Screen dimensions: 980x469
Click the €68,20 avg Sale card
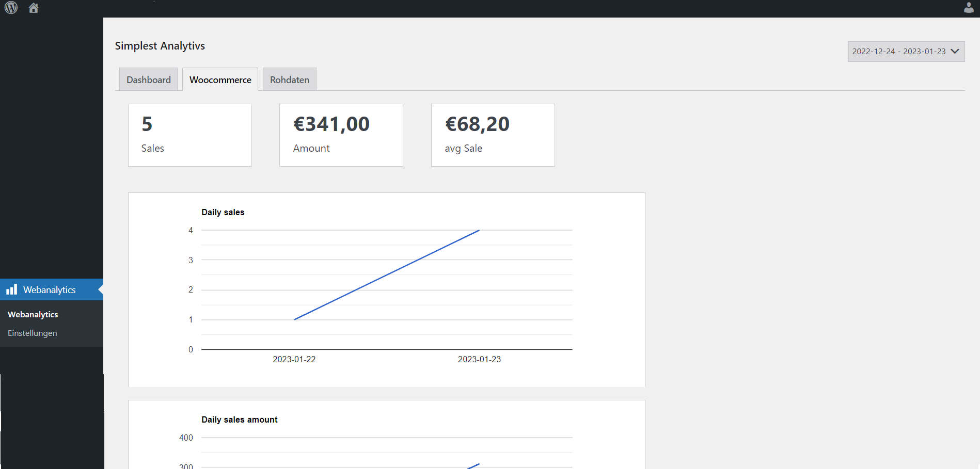point(493,135)
